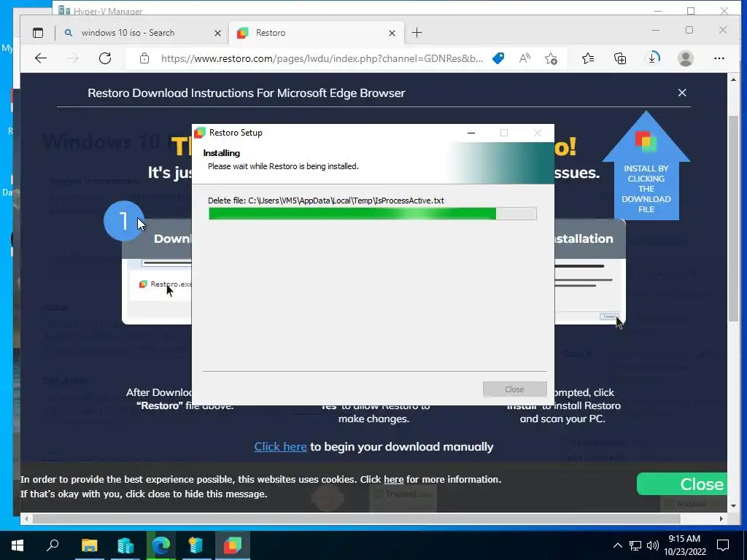Close the Restoro browser tab

(x=392, y=33)
